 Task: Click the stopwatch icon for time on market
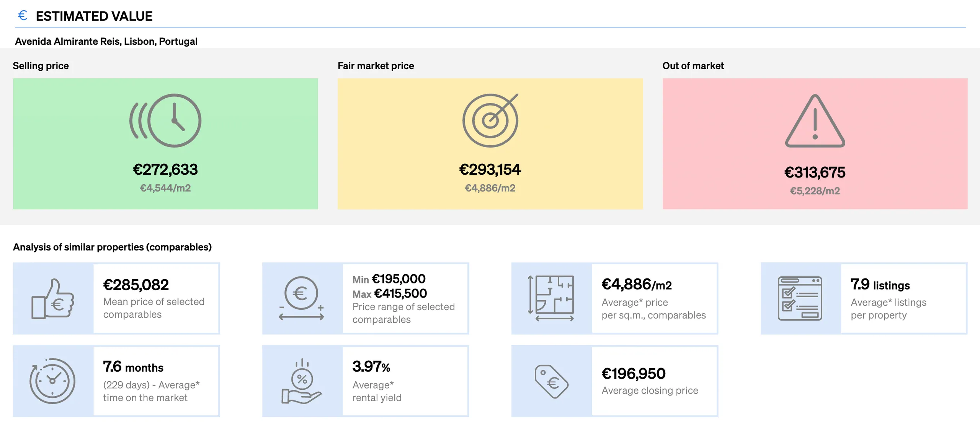pyautogui.click(x=52, y=381)
